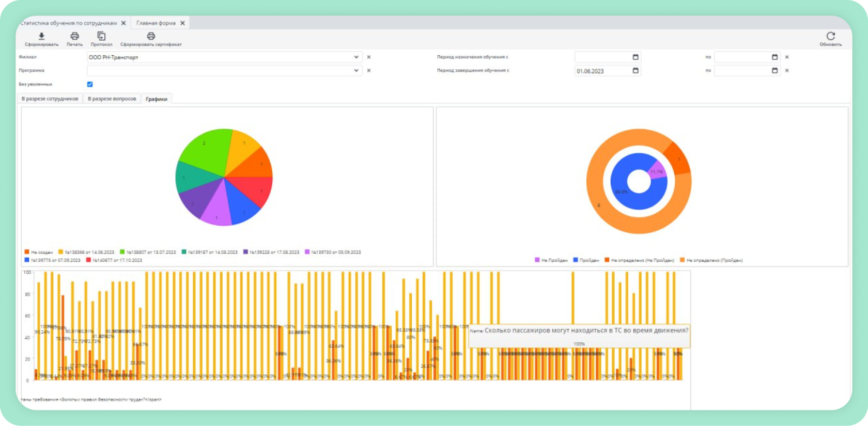This screenshot has height=426, width=868.
Task: Close the Статистика обучения по сотрудникам tab
Action: coord(123,23)
